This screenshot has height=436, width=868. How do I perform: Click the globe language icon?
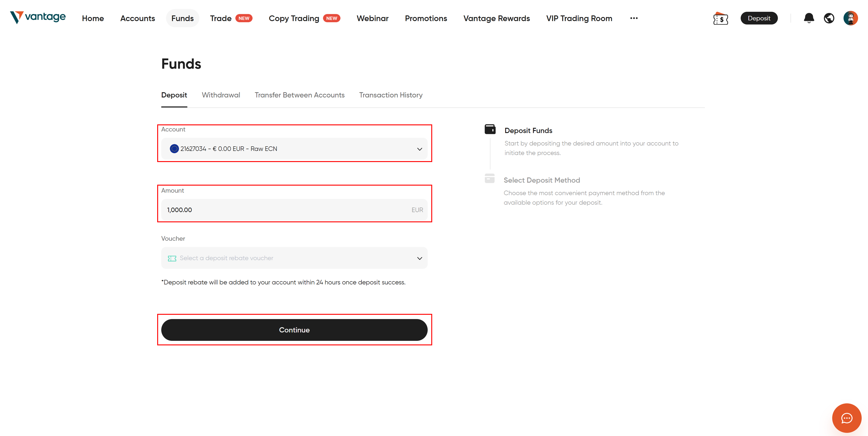pos(829,18)
